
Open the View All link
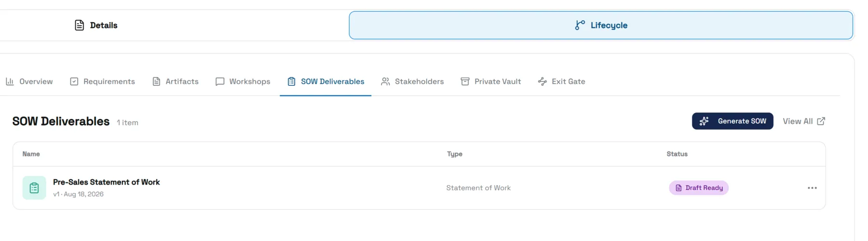coord(804,121)
